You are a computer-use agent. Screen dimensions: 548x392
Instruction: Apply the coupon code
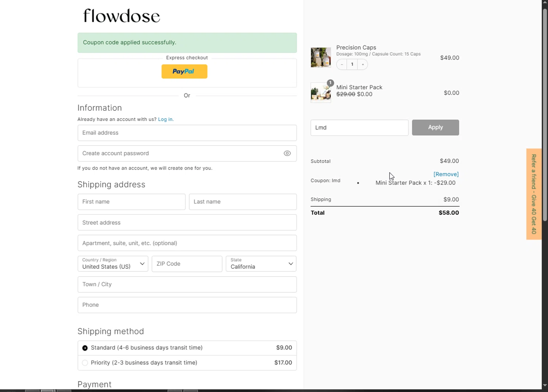point(435,128)
